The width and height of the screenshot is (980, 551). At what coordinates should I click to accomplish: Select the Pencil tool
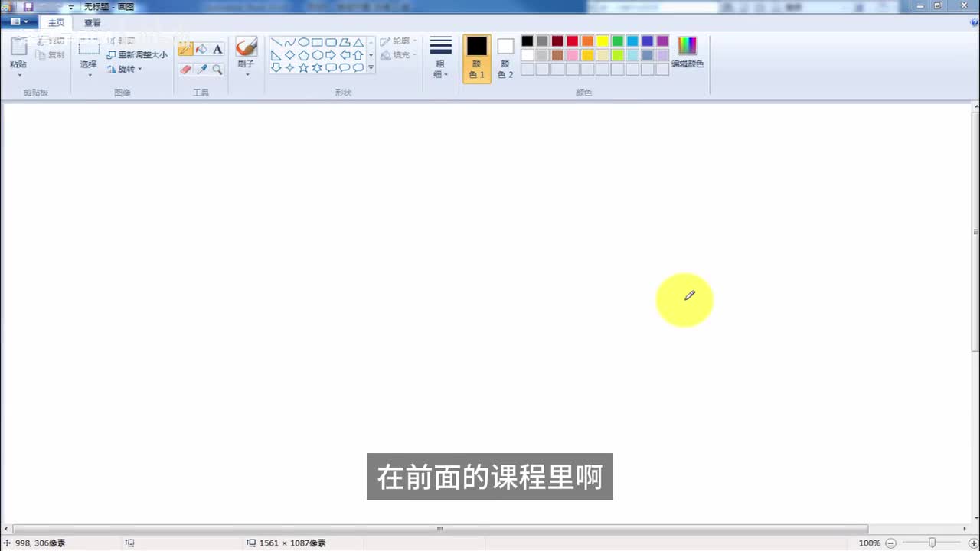pyautogui.click(x=185, y=49)
